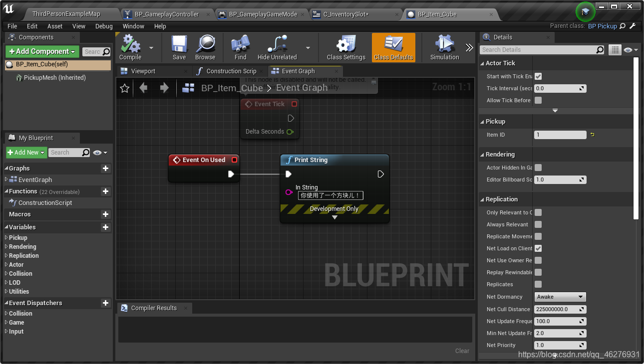Toggle Allow Tick Before Begin Play checkbox
Viewport: 644px width, 364px height.
click(538, 100)
